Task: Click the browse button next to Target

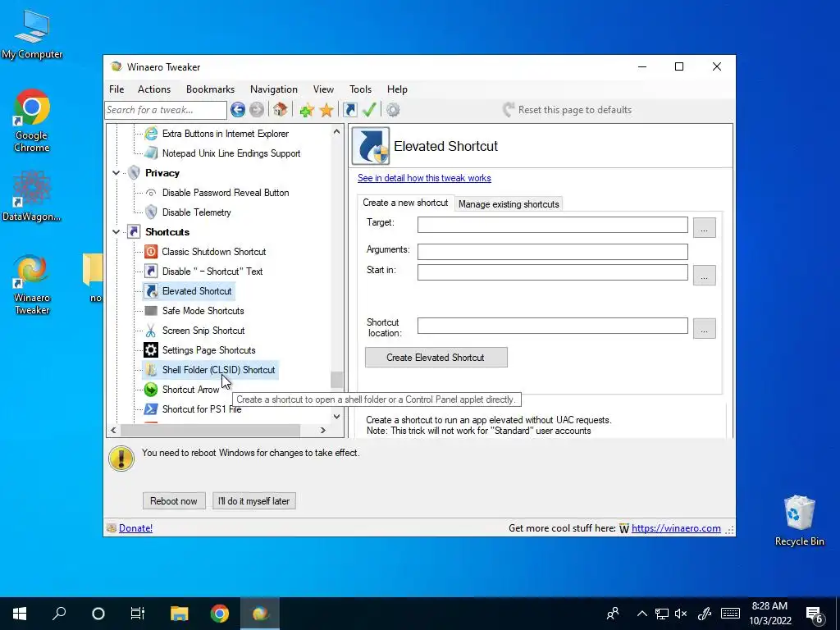Action: [705, 228]
